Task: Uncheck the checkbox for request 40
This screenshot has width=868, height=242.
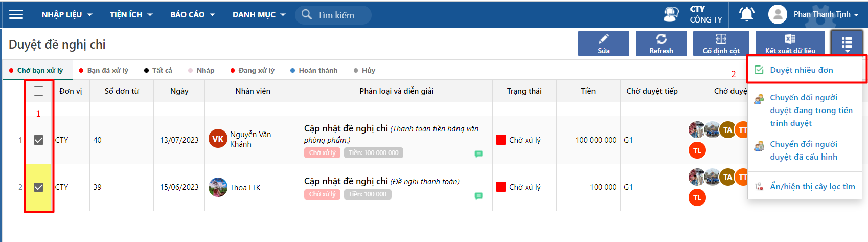Action: pyautogui.click(x=39, y=140)
